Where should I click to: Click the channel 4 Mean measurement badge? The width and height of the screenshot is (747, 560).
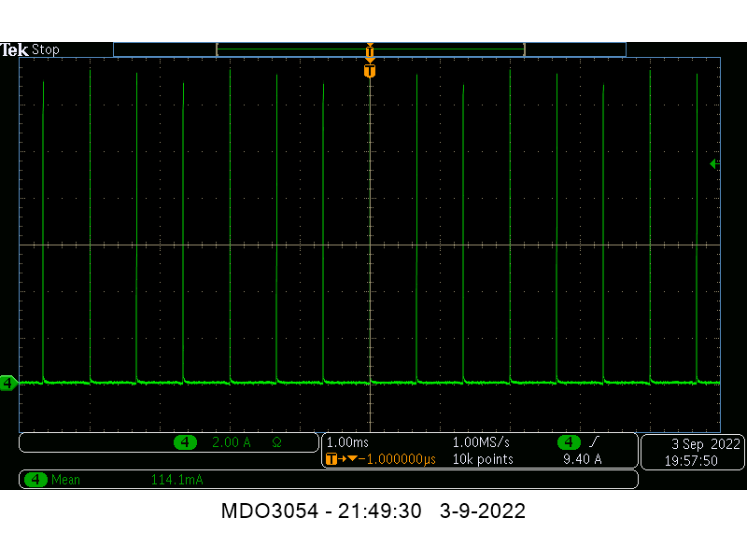click(x=35, y=480)
